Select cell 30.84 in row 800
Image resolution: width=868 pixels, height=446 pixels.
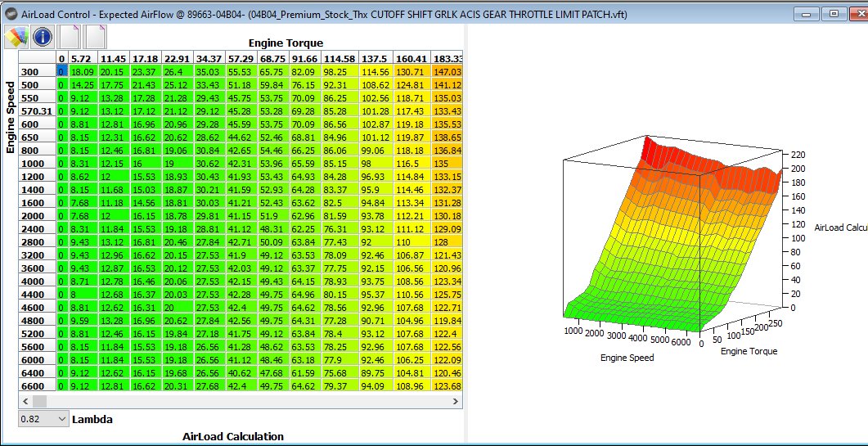click(208, 150)
